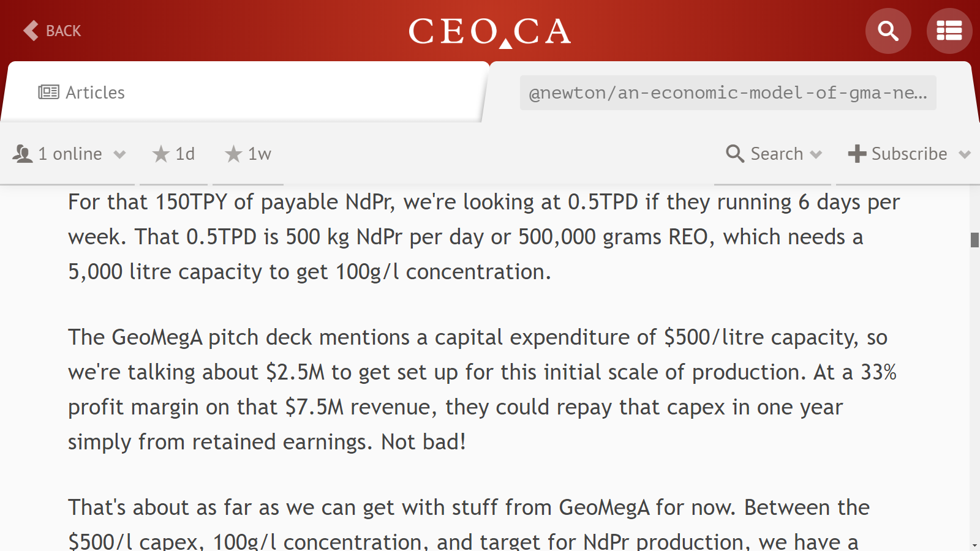
Task: Click the Articles newspaper icon
Action: pos(49,92)
